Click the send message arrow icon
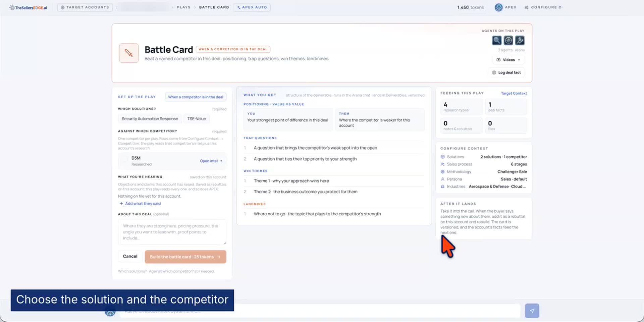The width and height of the screenshot is (644, 322). click(532, 311)
